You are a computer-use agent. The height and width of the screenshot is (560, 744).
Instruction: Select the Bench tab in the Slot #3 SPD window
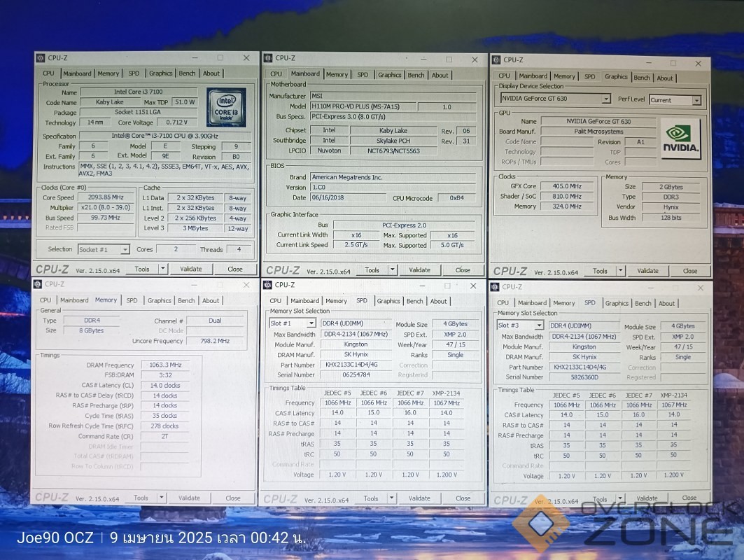[x=643, y=303]
